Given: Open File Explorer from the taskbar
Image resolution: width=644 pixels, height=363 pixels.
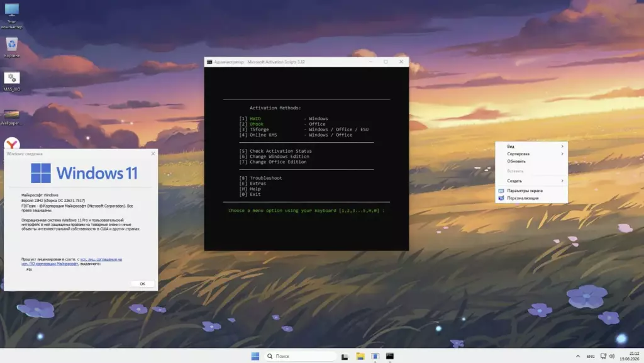Looking at the screenshot, I should pyautogui.click(x=360, y=356).
